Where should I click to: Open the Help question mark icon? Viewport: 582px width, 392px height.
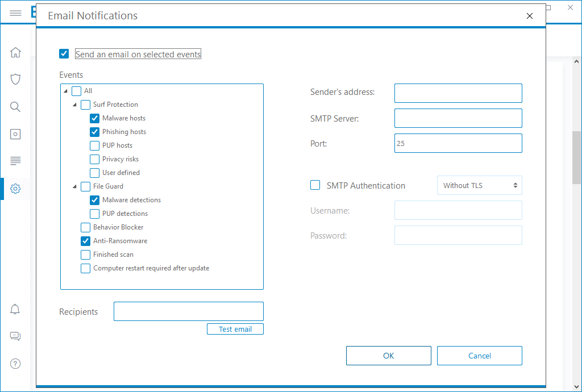coord(15,364)
